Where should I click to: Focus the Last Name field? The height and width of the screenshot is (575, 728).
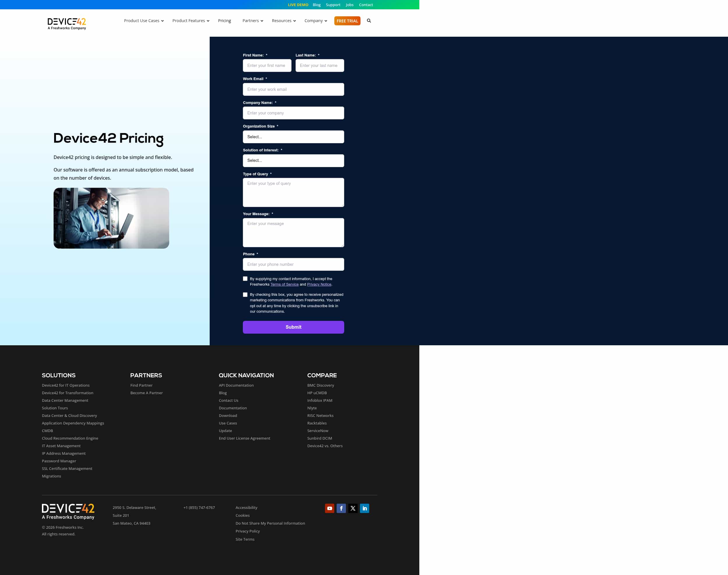319,65
